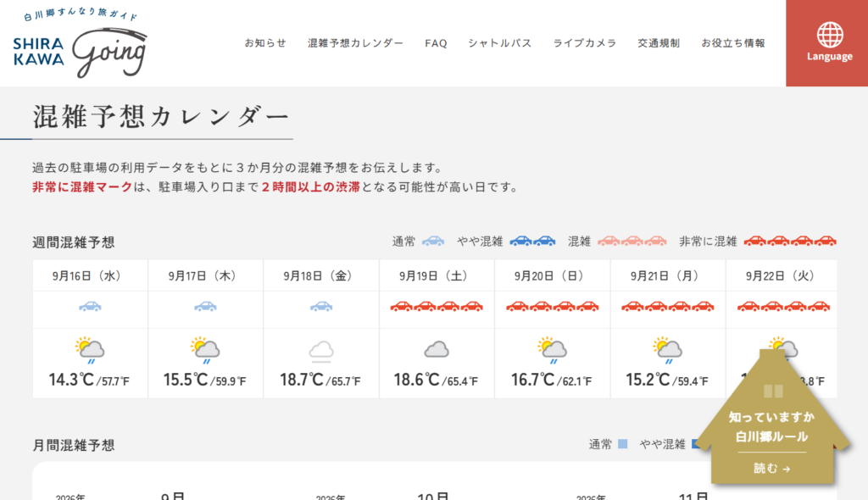Click the 9月 month heading
This screenshot has height=500, width=868.
point(173,496)
